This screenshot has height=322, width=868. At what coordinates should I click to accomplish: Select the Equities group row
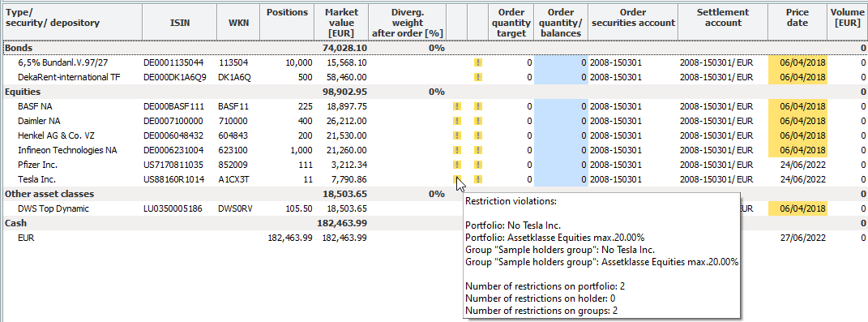pyautogui.click(x=434, y=92)
